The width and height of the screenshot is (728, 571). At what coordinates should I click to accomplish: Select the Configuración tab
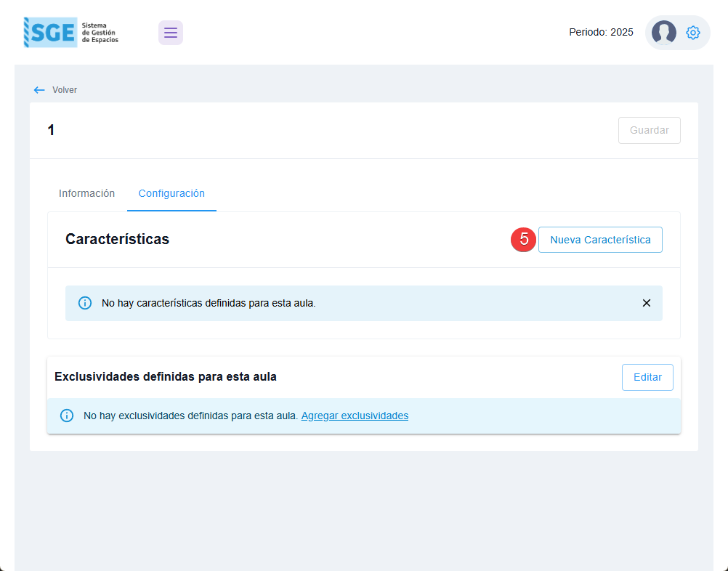click(171, 193)
